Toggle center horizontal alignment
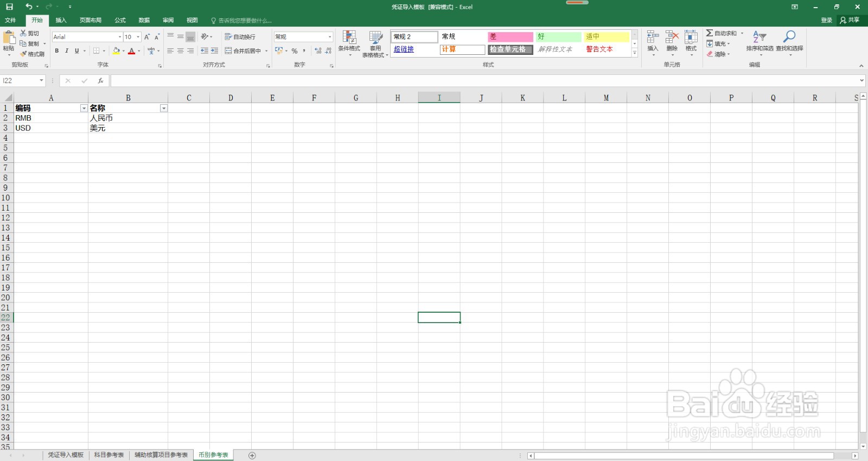Screen dimensions: 868x461 click(x=180, y=50)
